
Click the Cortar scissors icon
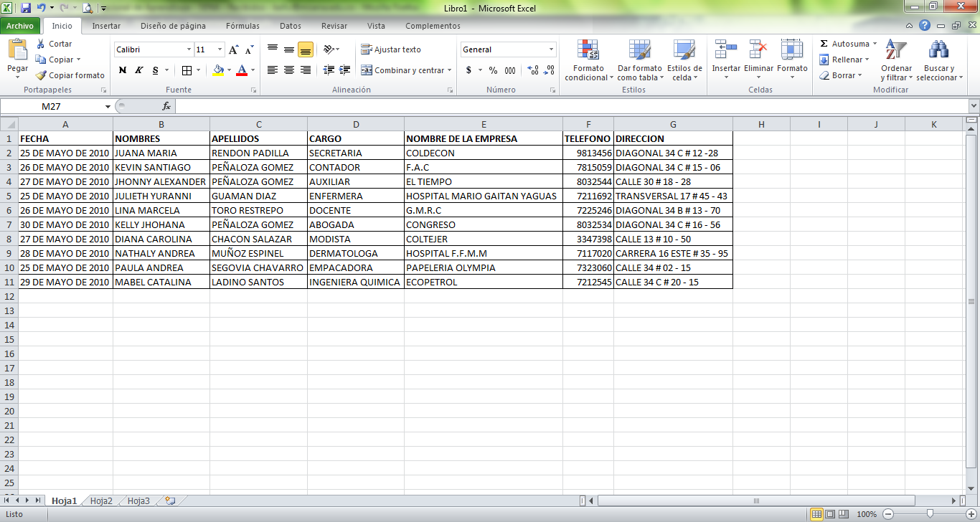point(41,44)
